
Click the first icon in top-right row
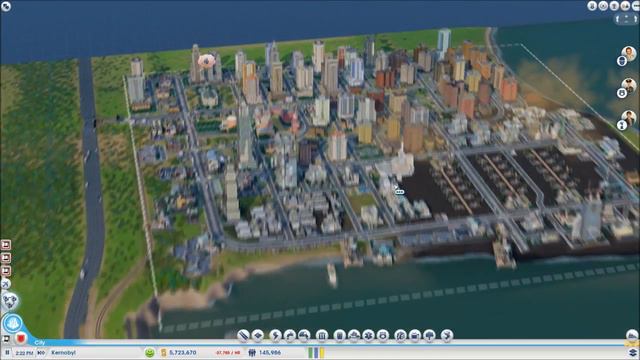coord(592,6)
